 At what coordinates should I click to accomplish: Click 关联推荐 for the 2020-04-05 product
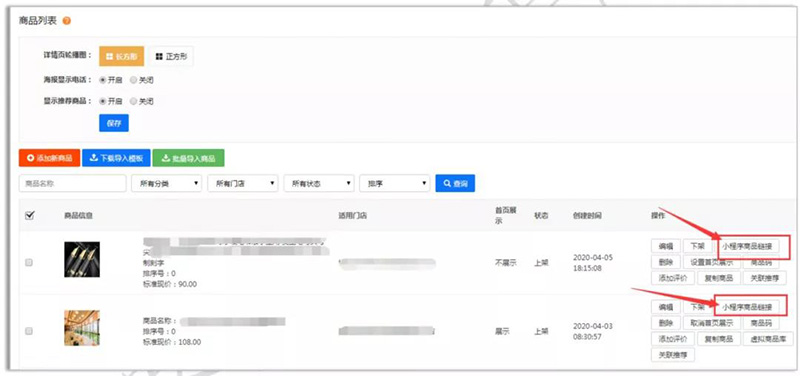pos(764,278)
